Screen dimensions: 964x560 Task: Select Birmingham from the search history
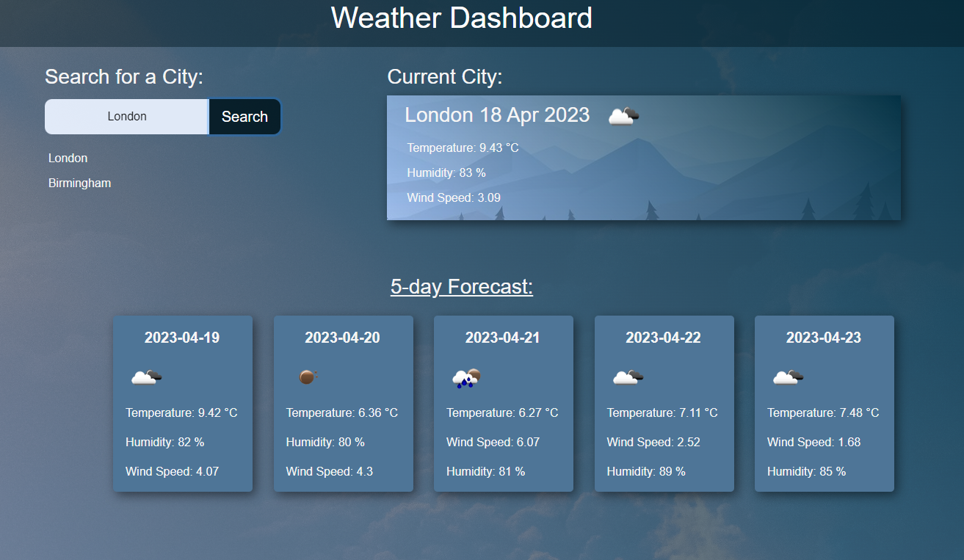click(79, 183)
